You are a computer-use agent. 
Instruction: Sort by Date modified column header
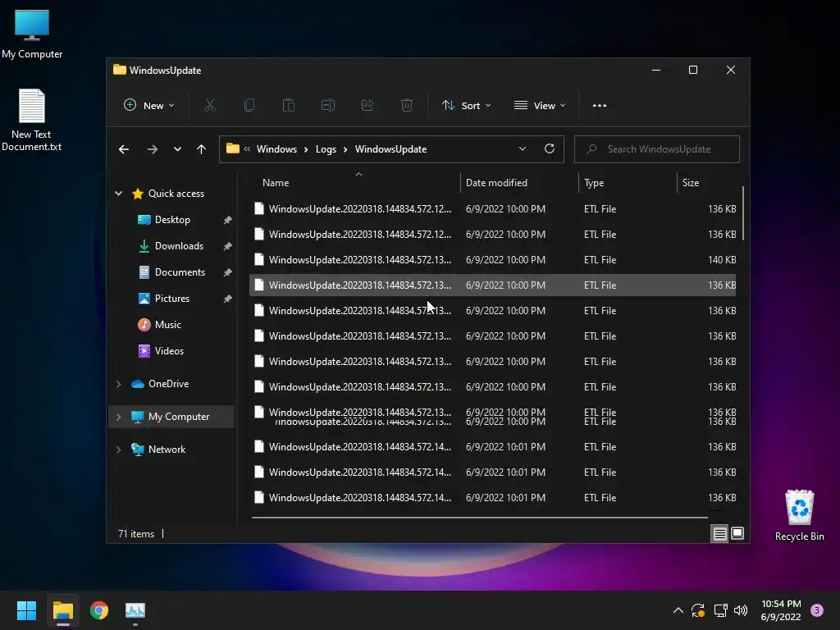519,183
